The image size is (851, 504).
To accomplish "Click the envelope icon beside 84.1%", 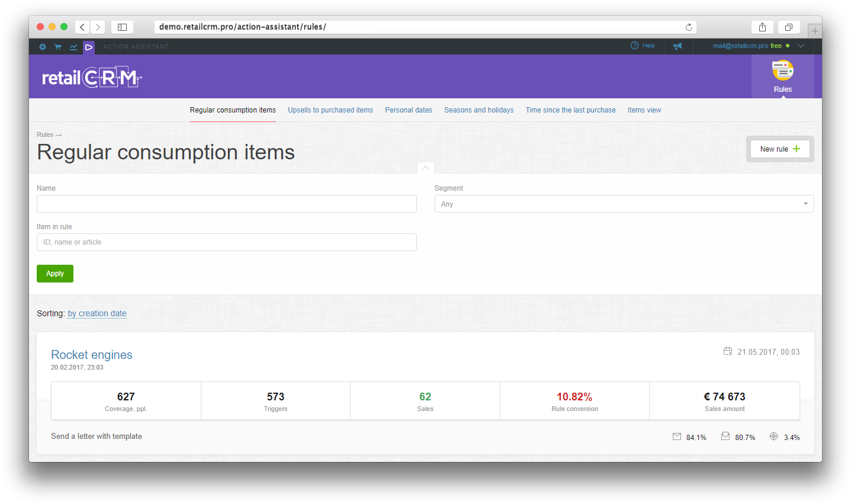I will tap(677, 436).
